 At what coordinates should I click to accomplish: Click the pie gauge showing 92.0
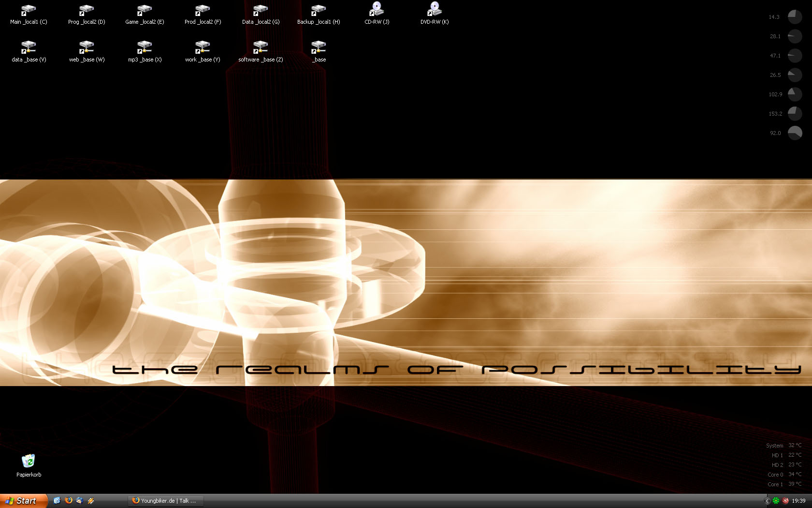click(795, 133)
